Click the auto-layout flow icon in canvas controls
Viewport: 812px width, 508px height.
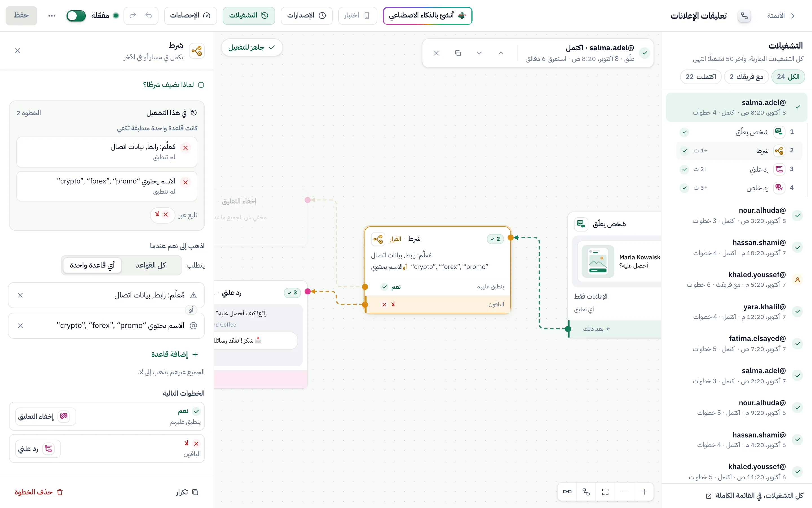coord(586,492)
